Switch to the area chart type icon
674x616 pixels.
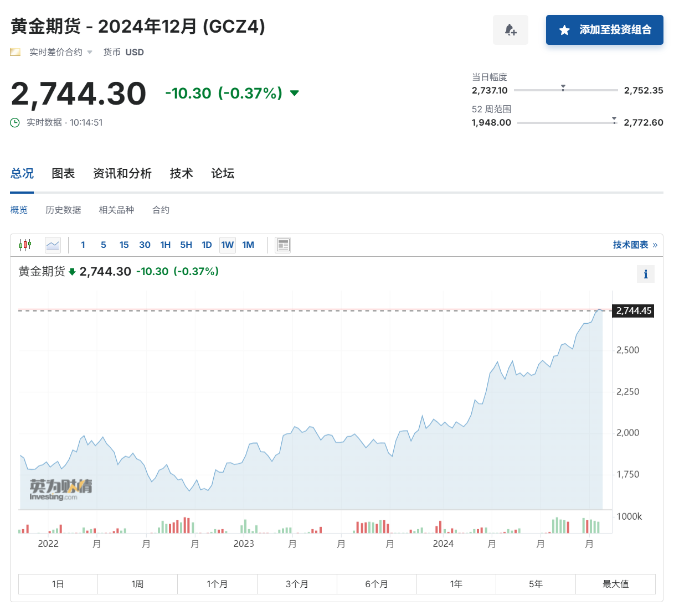coord(53,244)
